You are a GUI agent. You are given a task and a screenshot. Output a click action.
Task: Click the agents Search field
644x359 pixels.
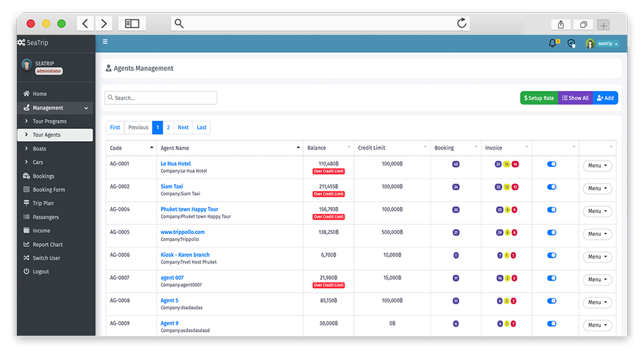(160, 98)
